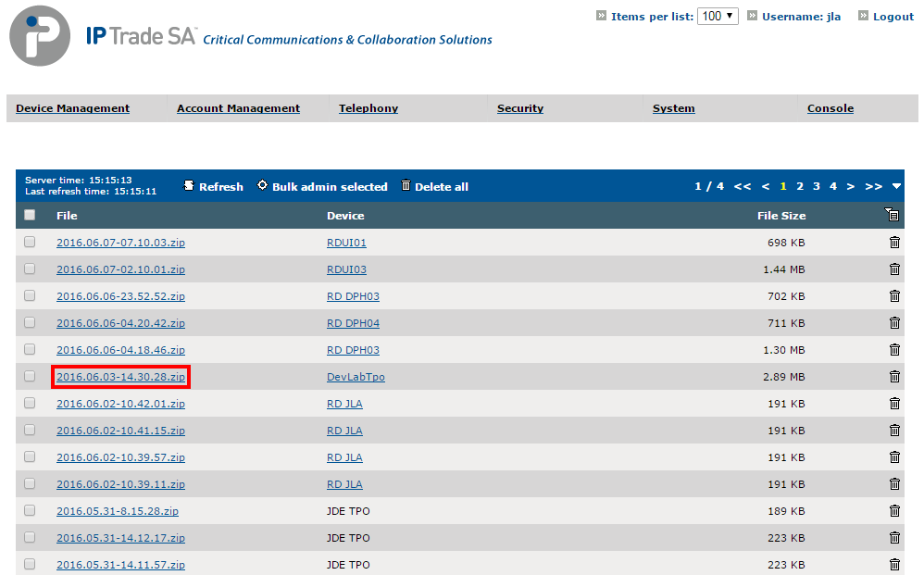Click Bulk admin selected

322,186
